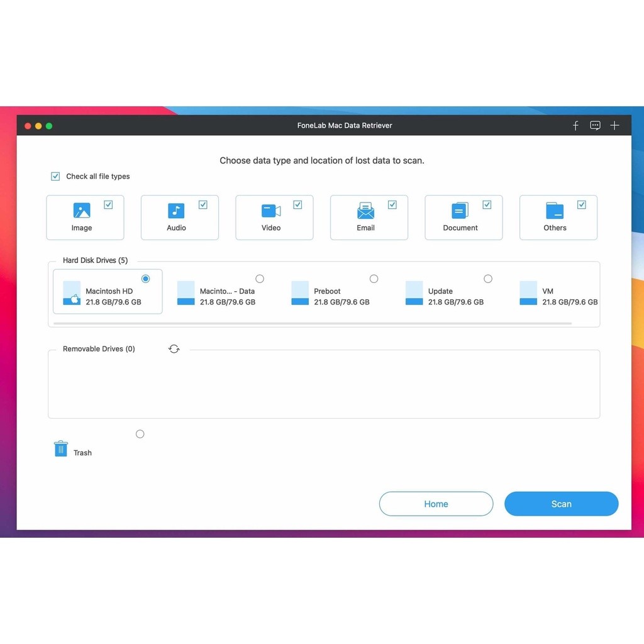The width and height of the screenshot is (644, 644).
Task: Open the feedback chat bubble icon
Action: pyautogui.click(x=595, y=126)
